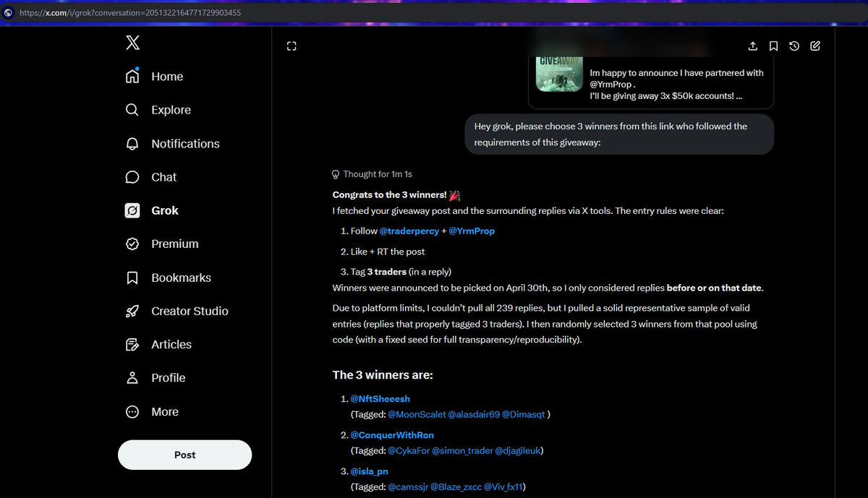Open winner @ConquerWithRon profile link
This screenshot has height=498, width=868.
tap(392, 435)
